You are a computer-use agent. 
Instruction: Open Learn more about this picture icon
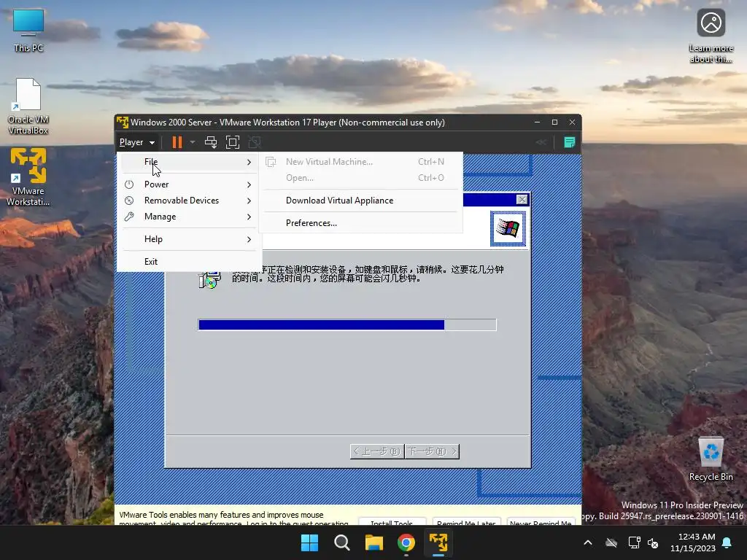click(x=711, y=36)
